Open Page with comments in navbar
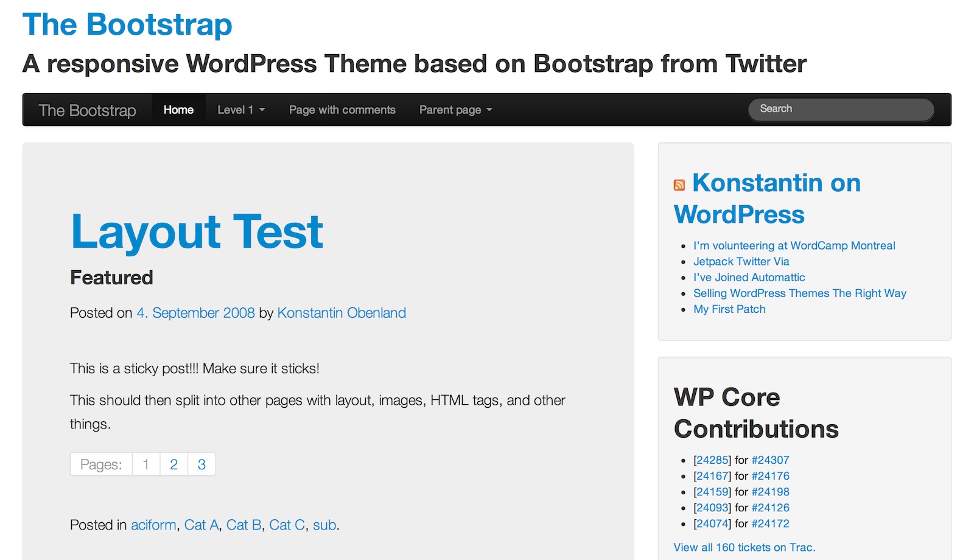The width and height of the screenshot is (974, 560). pyautogui.click(x=342, y=110)
